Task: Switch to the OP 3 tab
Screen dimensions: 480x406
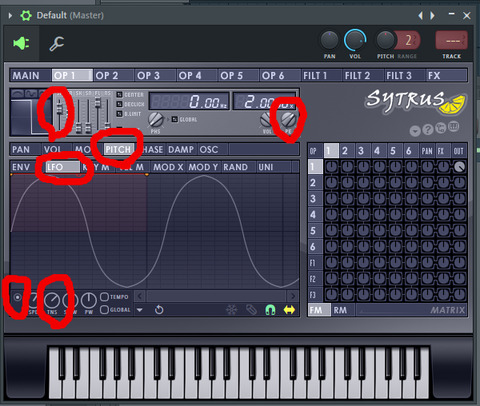Action: pyautogui.click(x=155, y=75)
